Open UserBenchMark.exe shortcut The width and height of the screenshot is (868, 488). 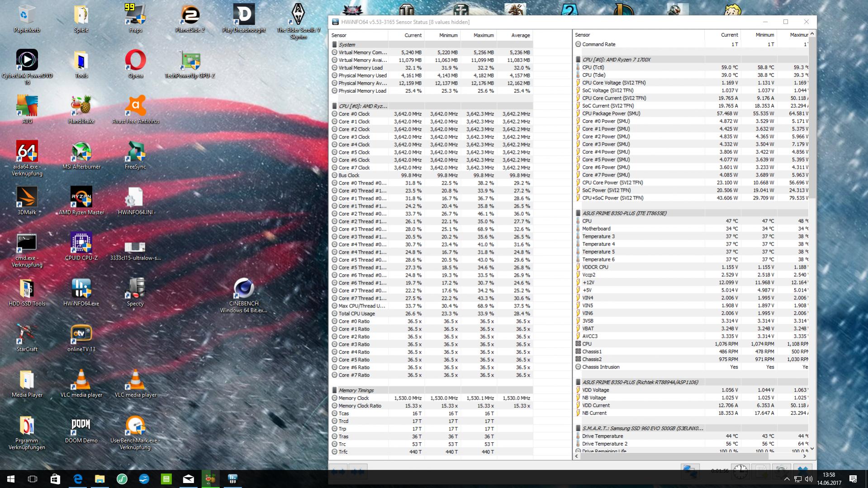pyautogui.click(x=135, y=433)
